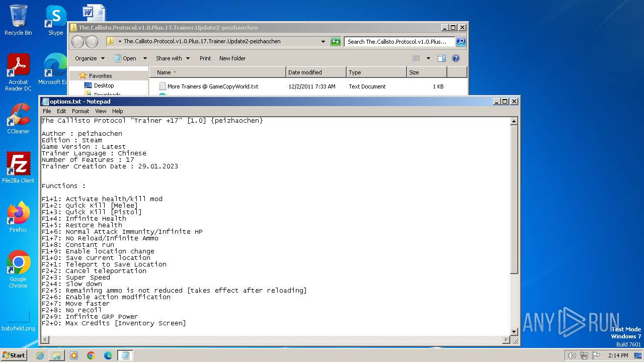This screenshot has height=362, width=644.
Task: Open Chrome from taskbar
Action: click(91, 355)
